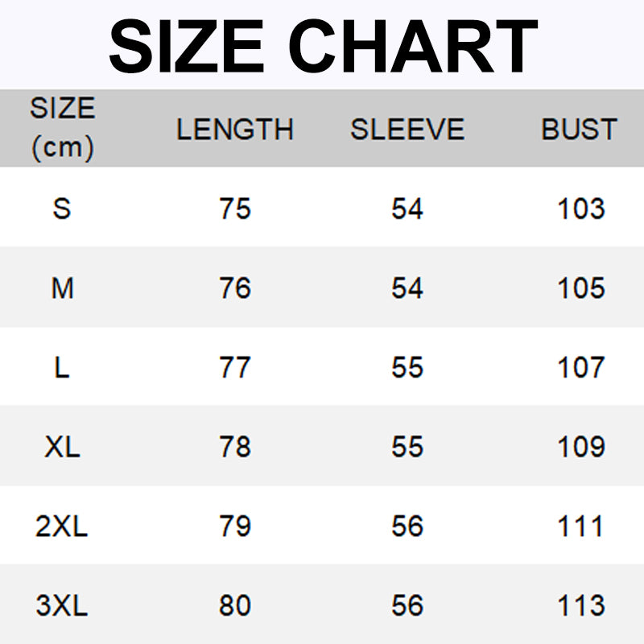Screen dimensions: 644x644
Task: Select the SLEEVE column header
Action: tap(407, 130)
